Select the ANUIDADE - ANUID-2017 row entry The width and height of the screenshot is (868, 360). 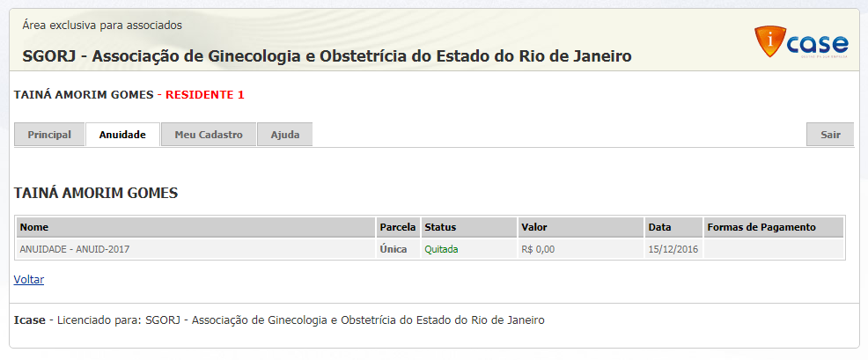click(x=75, y=249)
